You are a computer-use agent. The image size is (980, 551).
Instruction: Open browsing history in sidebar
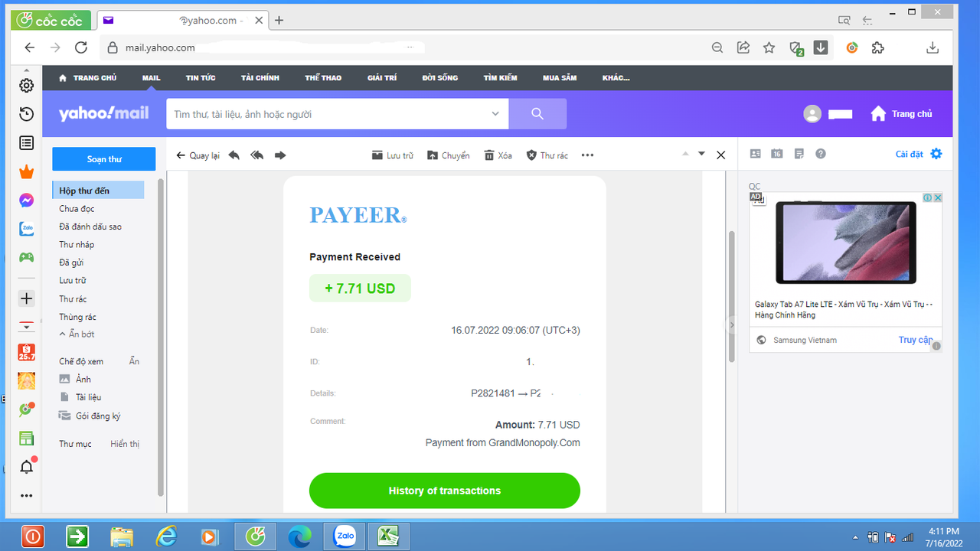point(26,114)
